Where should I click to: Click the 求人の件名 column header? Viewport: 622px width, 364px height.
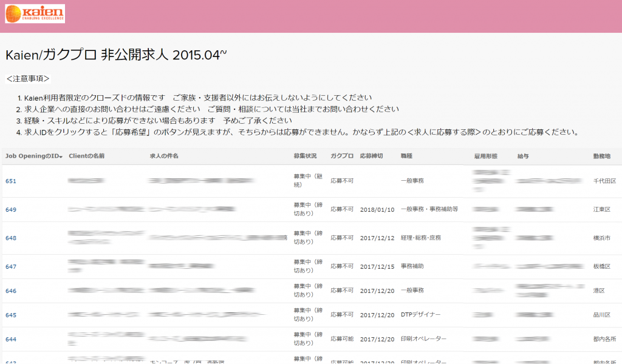pyautogui.click(x=164, y=156)
